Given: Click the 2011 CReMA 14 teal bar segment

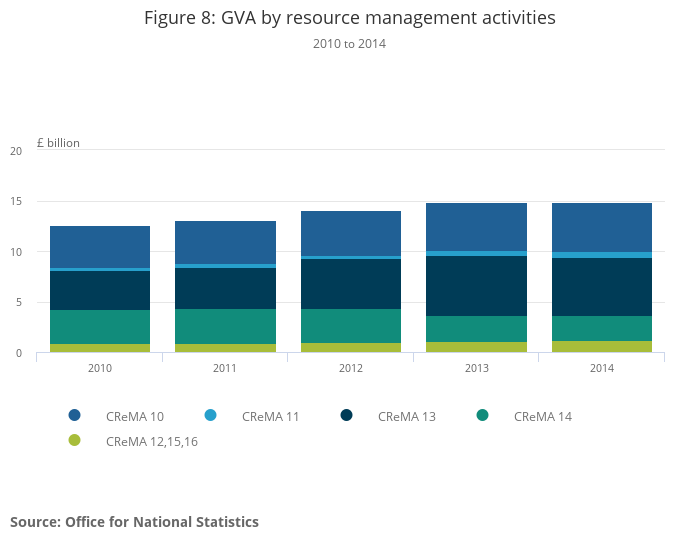Looking at the screenshot, I should pos(225,326).
